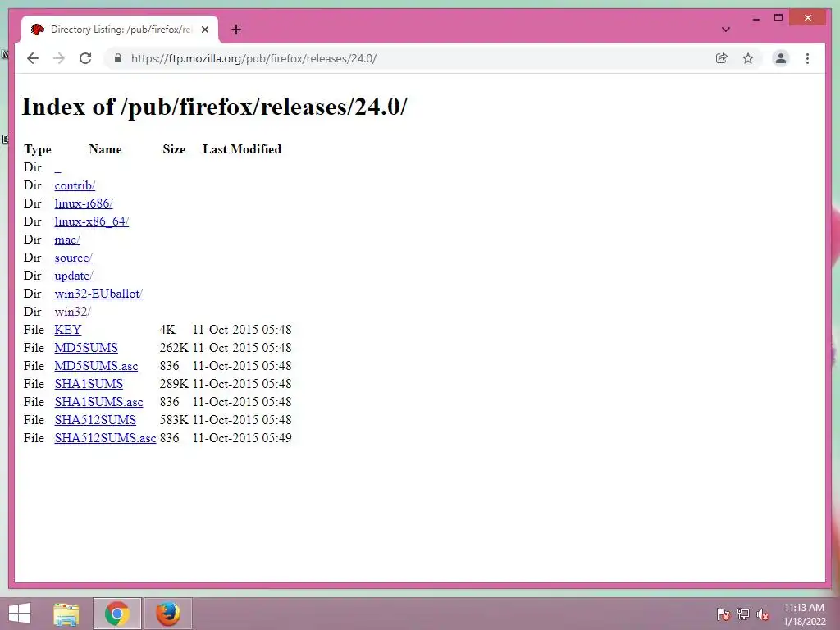
Task: Open File Explorer from the taskbar
Action: pyautogui.click(x=66, y=614)
